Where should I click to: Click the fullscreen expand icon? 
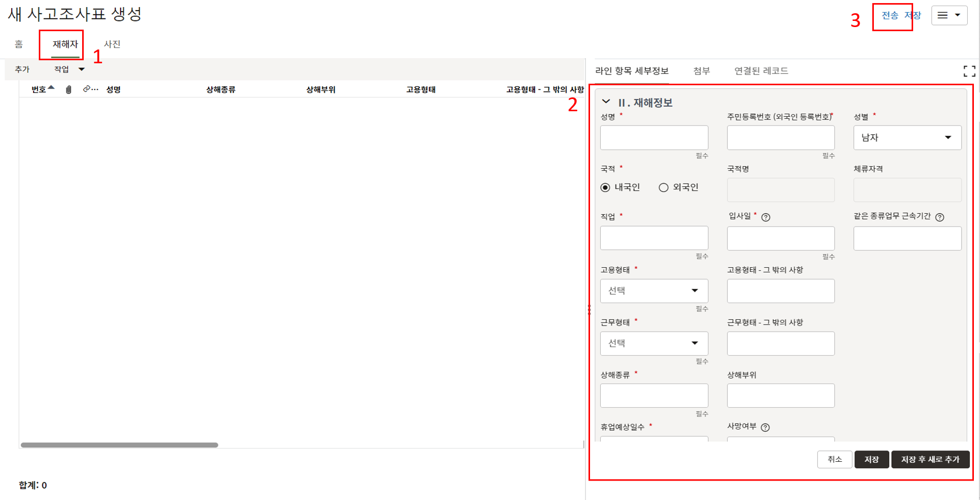pos(969,71)
